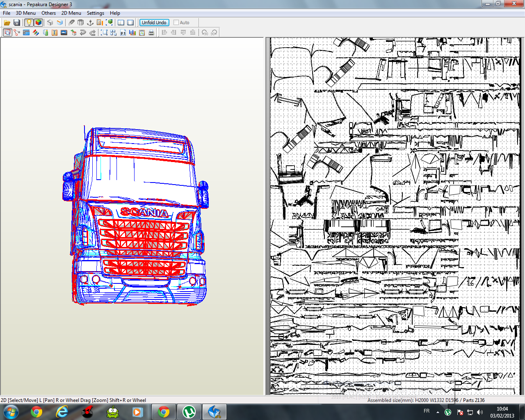Click the green cube with selection corners icon
Viewport: 525px width, 420px height.
click(x=110, y=23)
